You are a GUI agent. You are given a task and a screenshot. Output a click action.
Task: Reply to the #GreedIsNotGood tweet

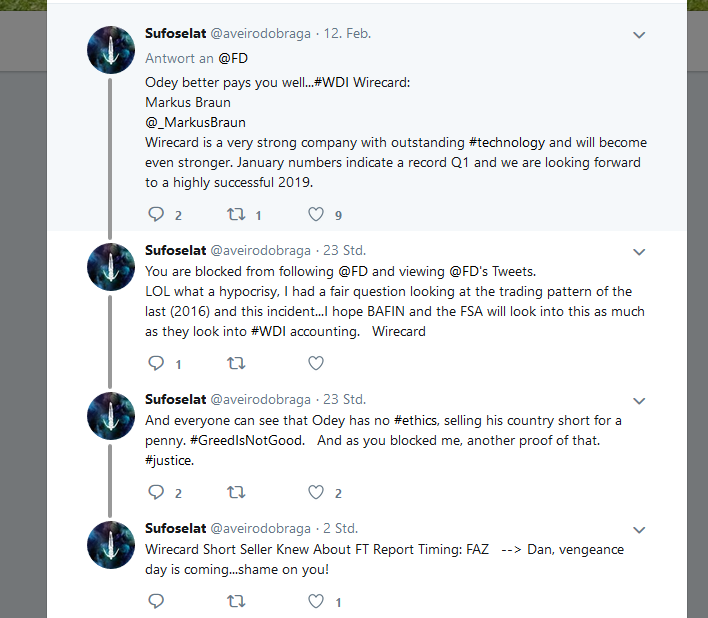point(156,492)
